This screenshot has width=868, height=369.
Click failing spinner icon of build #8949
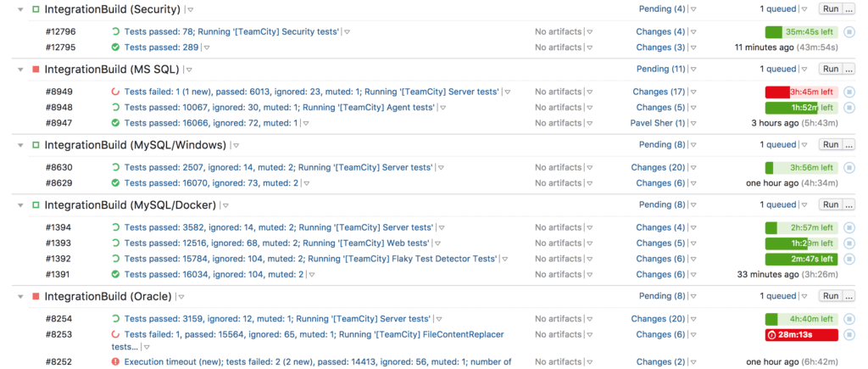pyautogui.click(x=115, y=92)
